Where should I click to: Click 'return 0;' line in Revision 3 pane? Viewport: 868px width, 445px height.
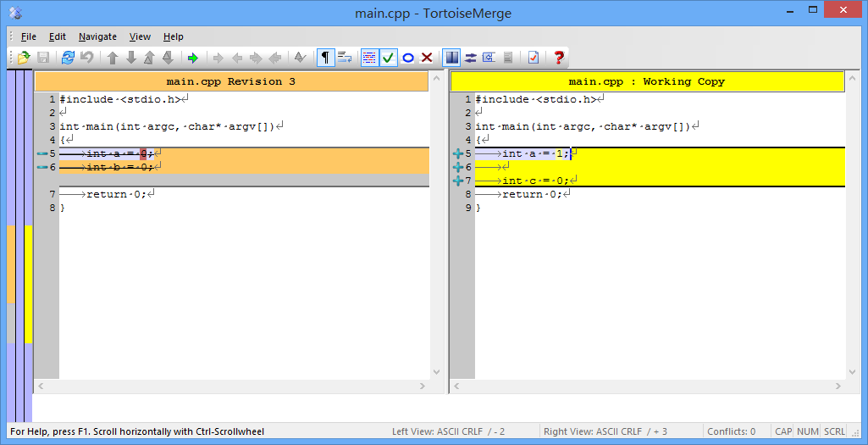tap(244, 194)
